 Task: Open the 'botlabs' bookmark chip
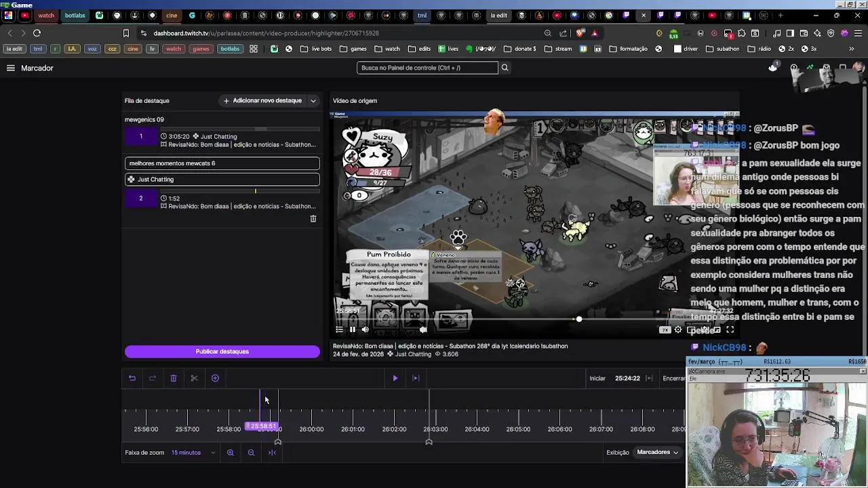click(x=230, y=49)
